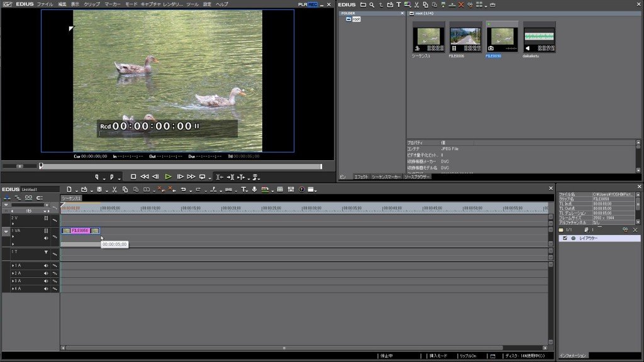Click the Fast Forward button in the player
This screenshot has width=644, height=362.
pos(191,177)
